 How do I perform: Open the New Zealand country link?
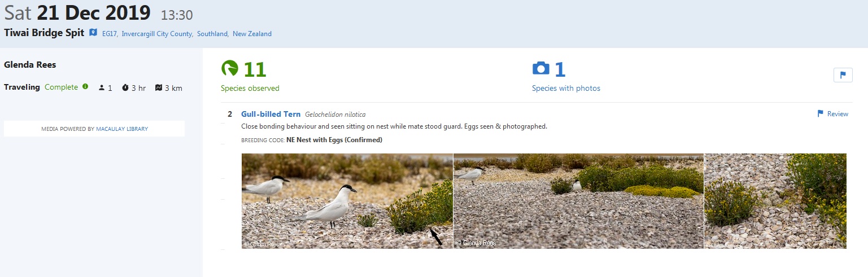click(x=252, y=34)
